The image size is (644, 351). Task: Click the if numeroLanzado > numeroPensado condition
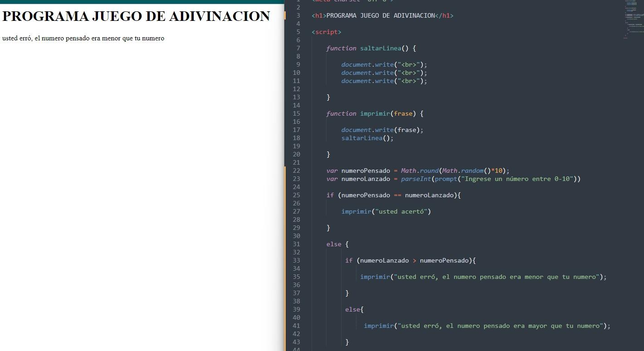[410, 260]
